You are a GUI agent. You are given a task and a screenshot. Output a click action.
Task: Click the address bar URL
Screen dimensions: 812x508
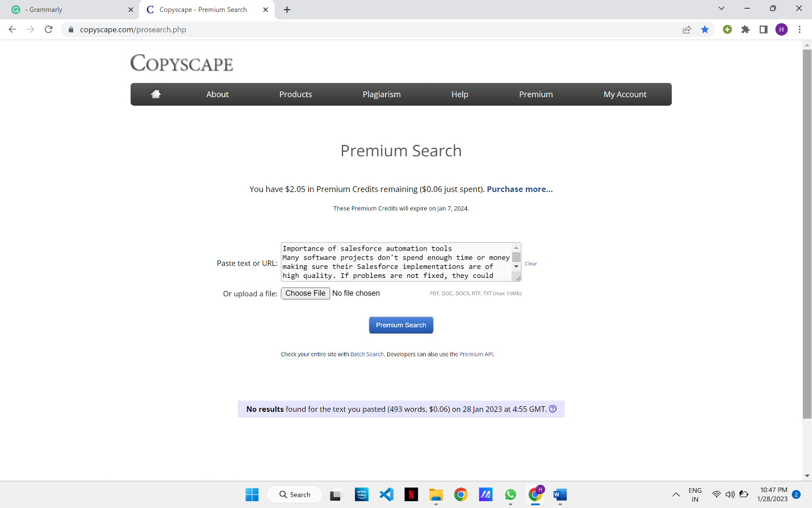[x=133, y=30]
